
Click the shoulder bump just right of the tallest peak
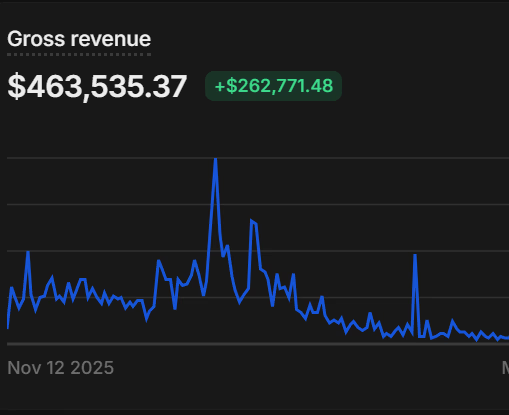(227, 247)
